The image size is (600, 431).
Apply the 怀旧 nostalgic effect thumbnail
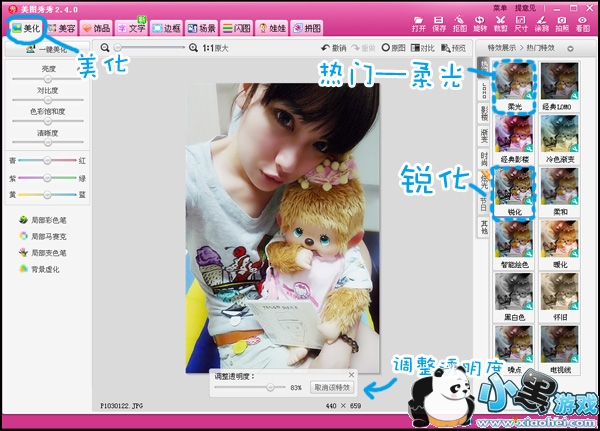[x=559, y=298]
